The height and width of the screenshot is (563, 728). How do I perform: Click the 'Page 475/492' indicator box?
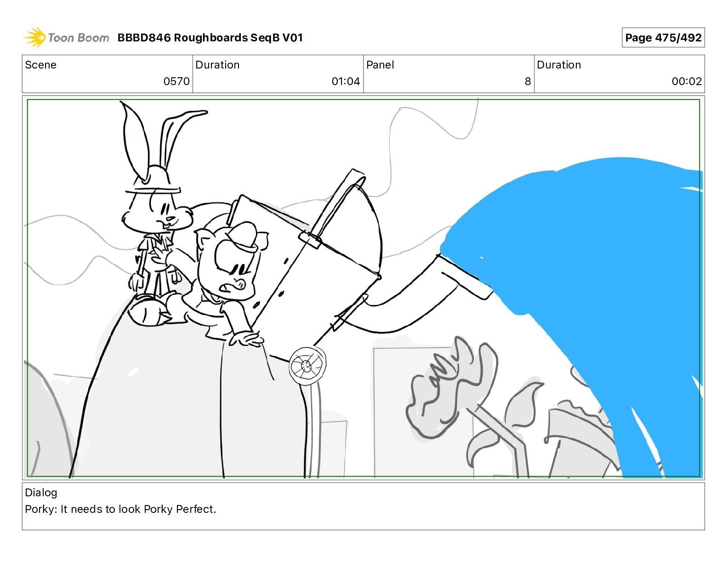[x=663, y=38]
